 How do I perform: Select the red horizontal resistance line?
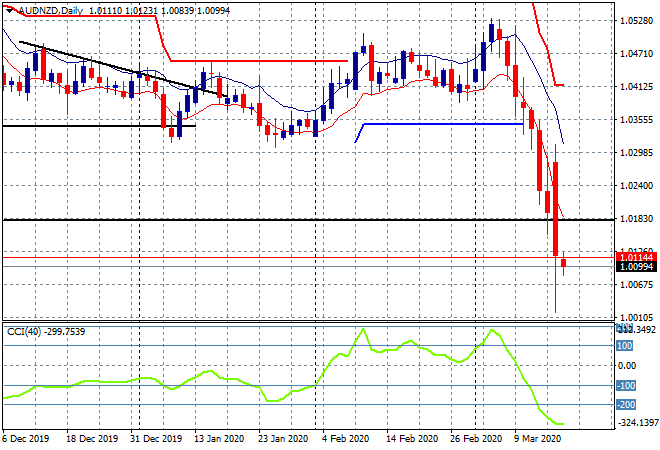coord(260,61)
